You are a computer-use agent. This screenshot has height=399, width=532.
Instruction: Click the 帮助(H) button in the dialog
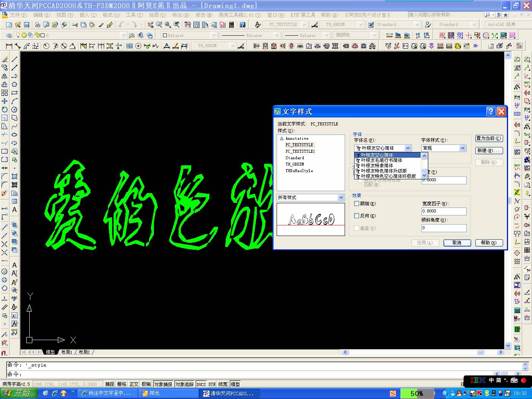pos(489,243)
